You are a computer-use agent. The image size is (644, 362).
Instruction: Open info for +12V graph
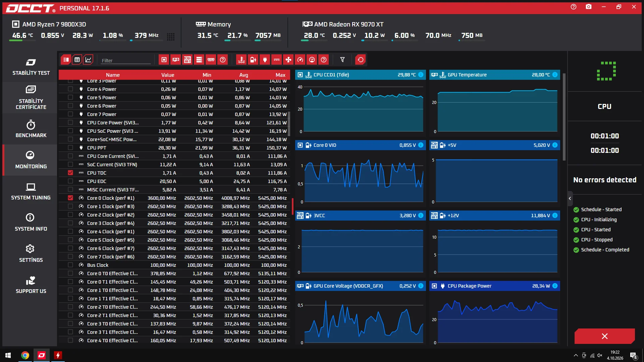(555, 216)
